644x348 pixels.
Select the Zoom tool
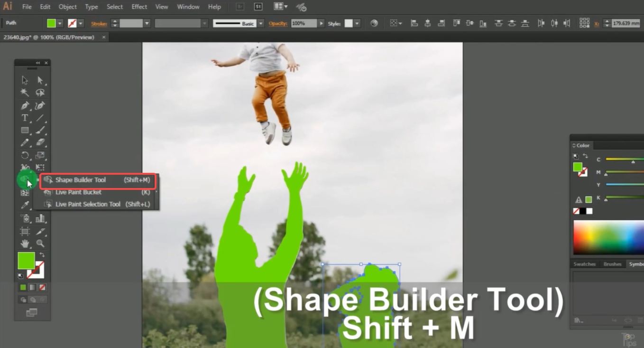[x=41, y=244]
